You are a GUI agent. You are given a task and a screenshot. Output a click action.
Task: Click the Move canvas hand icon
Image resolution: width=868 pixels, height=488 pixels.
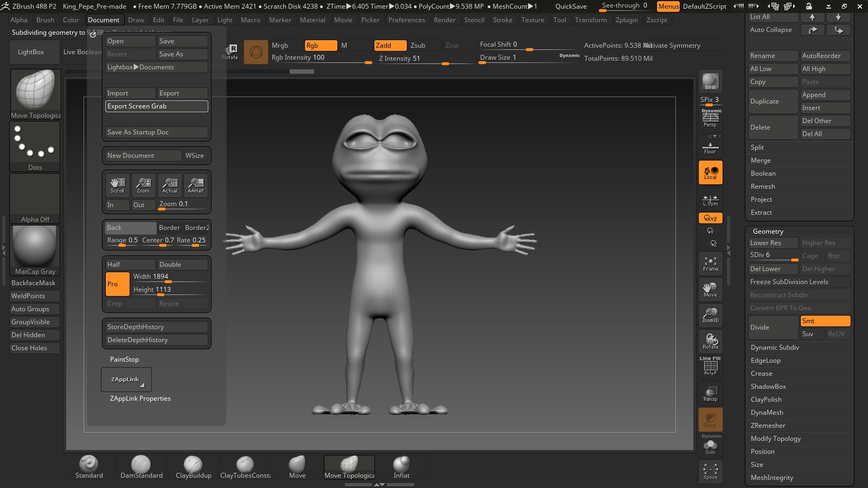(x=710, y=290)
